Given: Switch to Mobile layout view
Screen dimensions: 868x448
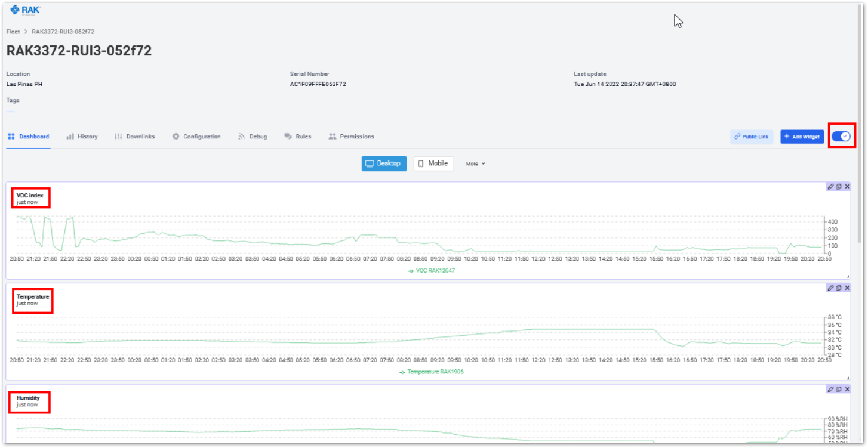Looking at the screenshot, I should 433,163.
